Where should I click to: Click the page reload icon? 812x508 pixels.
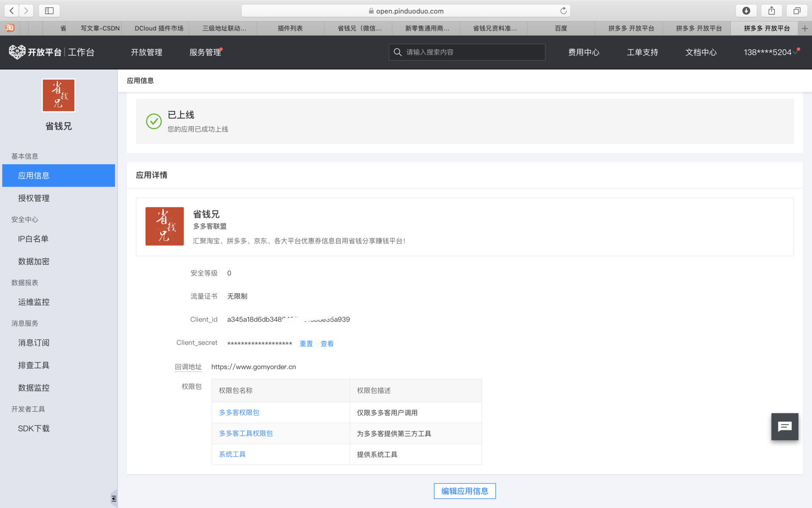click(563, 11)
